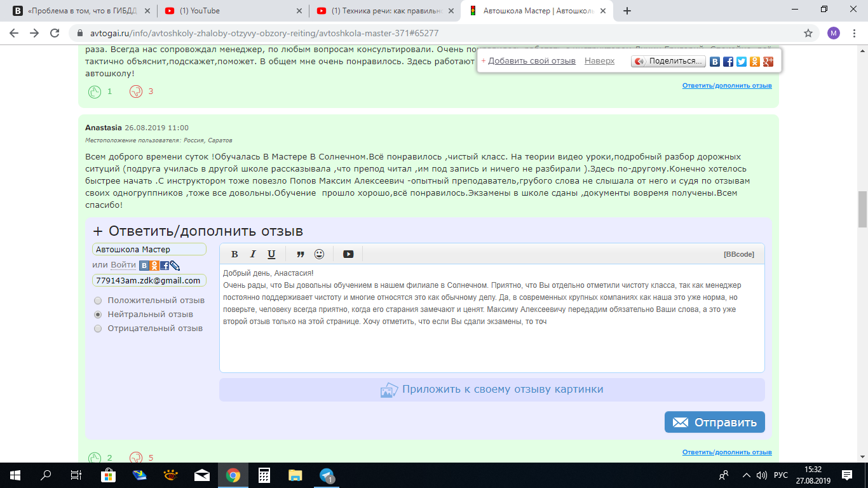The image size is (868, 488).
Task: Insert a YouTube video via the editor icon
Action: click(x=348, y=254)
